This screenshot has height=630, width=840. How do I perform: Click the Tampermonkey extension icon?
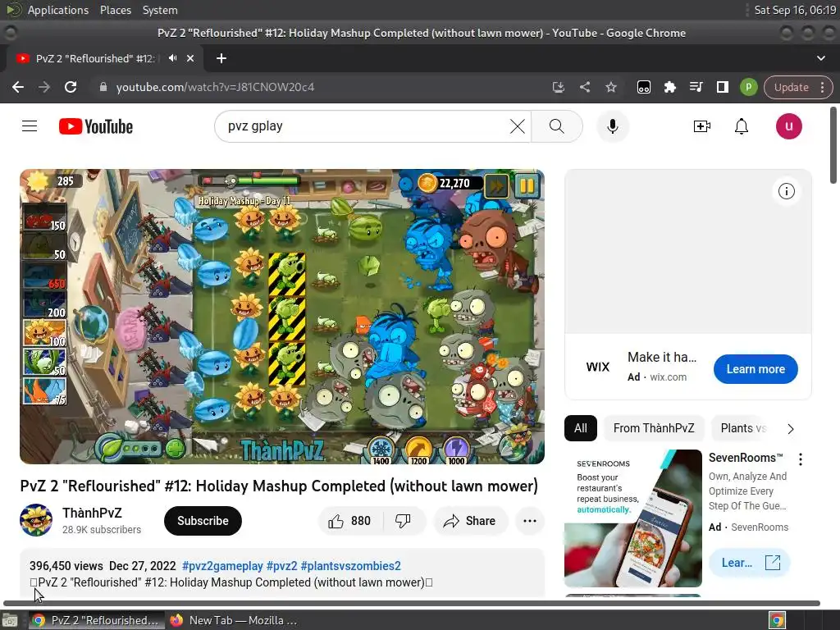pyautogui.click(x=643, y=87)
